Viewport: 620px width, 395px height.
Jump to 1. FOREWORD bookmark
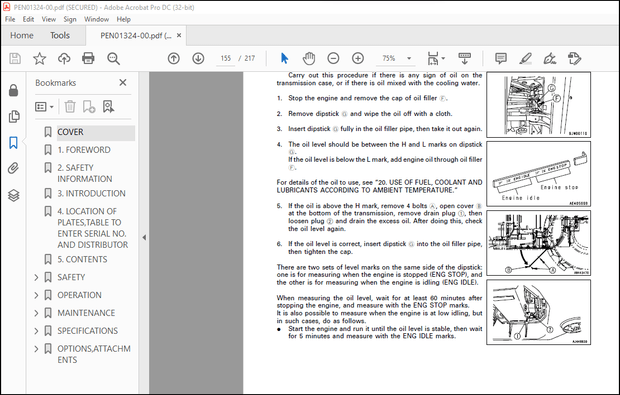(x=84, y=150)
